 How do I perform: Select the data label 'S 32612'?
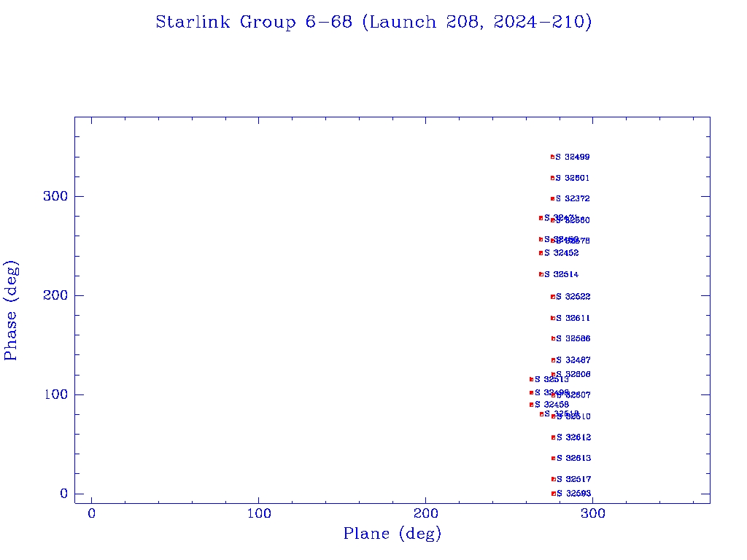573,437
